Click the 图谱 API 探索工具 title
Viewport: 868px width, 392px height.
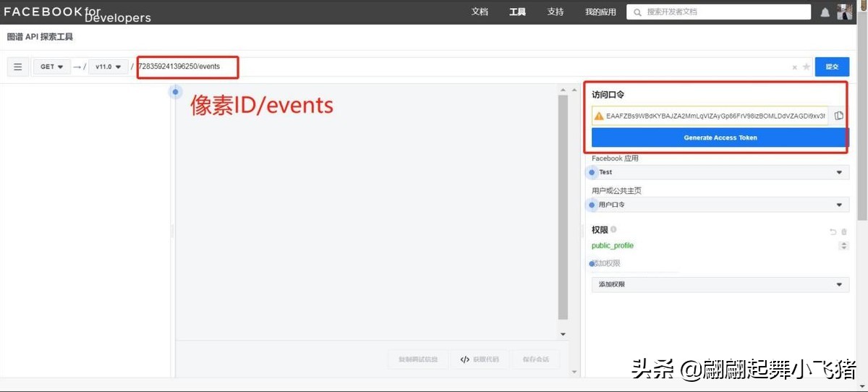click(x=41, y=37)
